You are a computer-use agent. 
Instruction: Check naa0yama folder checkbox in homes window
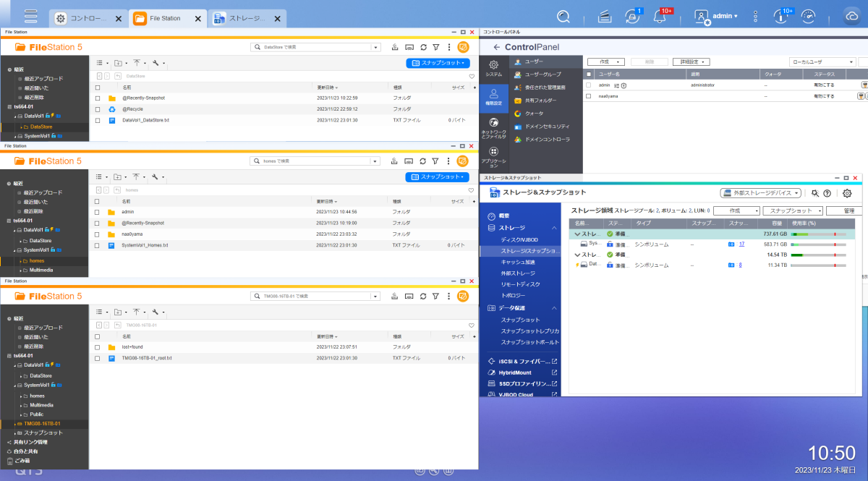98,234
